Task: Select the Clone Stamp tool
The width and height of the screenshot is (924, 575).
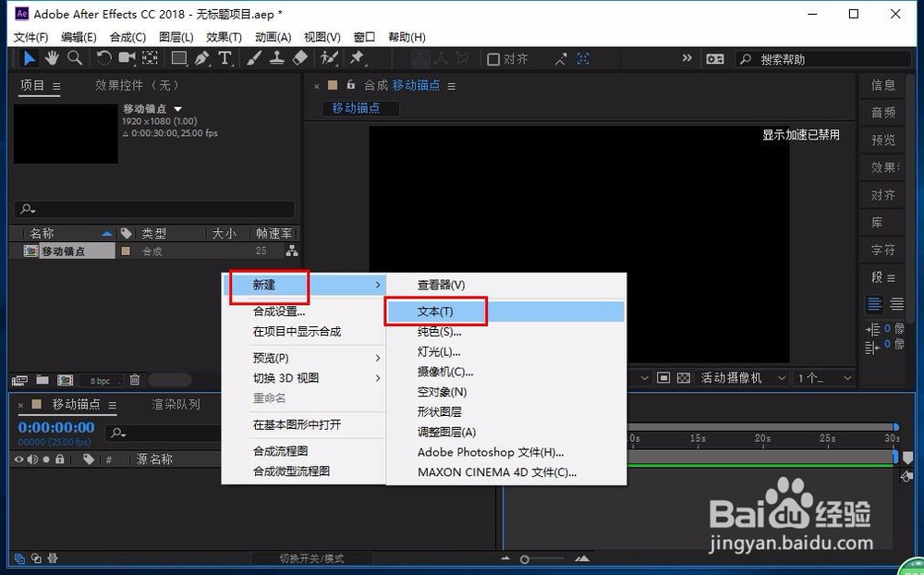Action: coord(277,58)
